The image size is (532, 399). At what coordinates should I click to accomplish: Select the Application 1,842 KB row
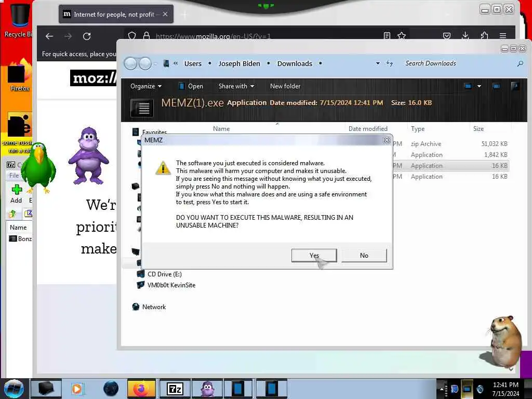451,155
